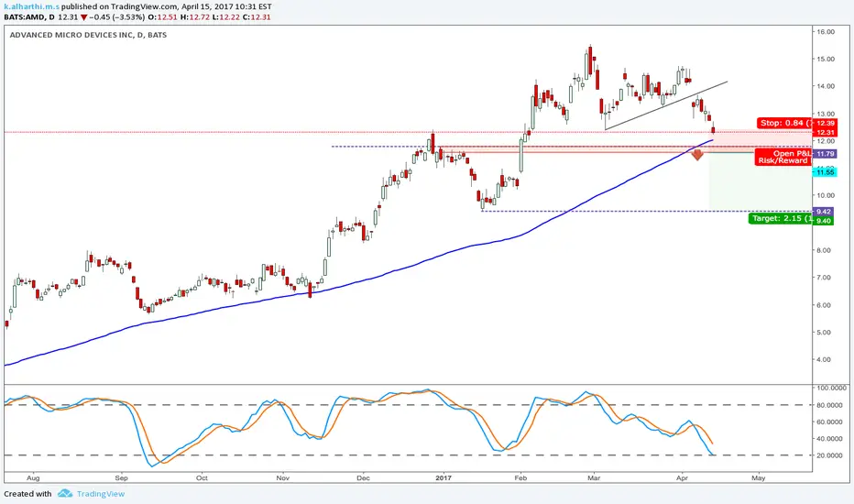The height and width of the screenshot is (504, 854).
Task: Click the 20.0000 stochastic level label
Action: point(829,455)
